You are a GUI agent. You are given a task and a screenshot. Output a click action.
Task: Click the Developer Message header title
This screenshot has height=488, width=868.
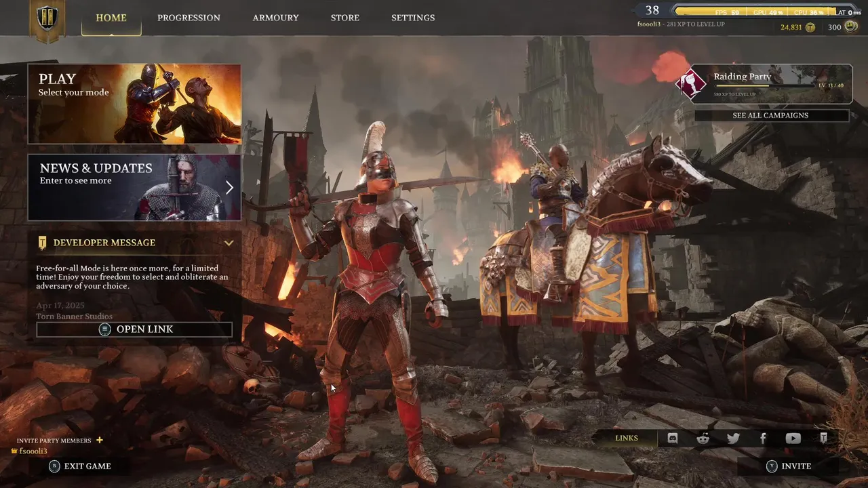point(104,243)
